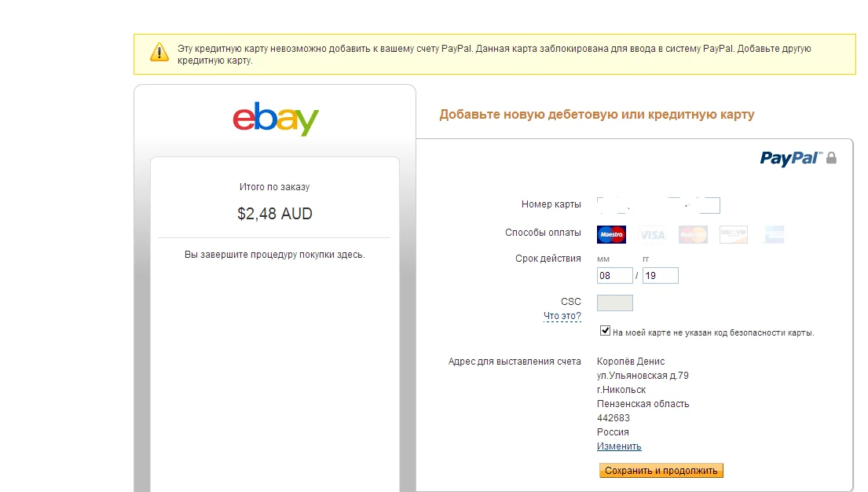The image size is (868, 492).
Task: Uncheck the no card security code checkbox
Action: tap(605, 331)
